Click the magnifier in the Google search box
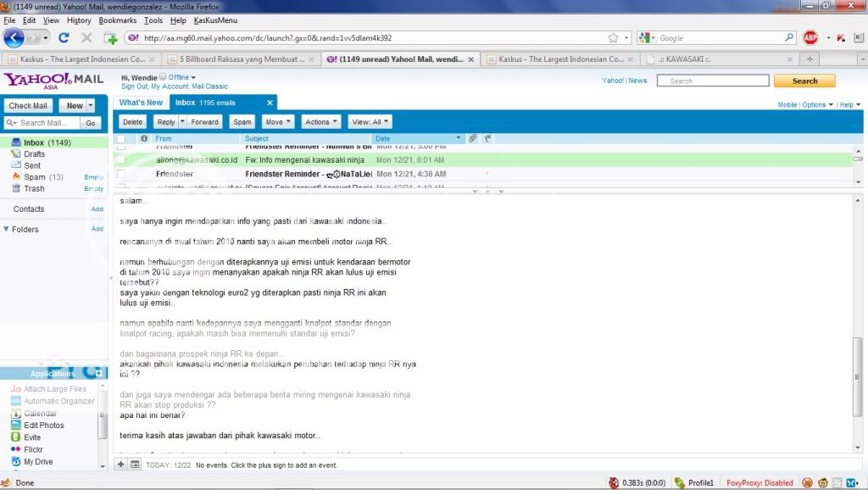 (x=789, y=37)
